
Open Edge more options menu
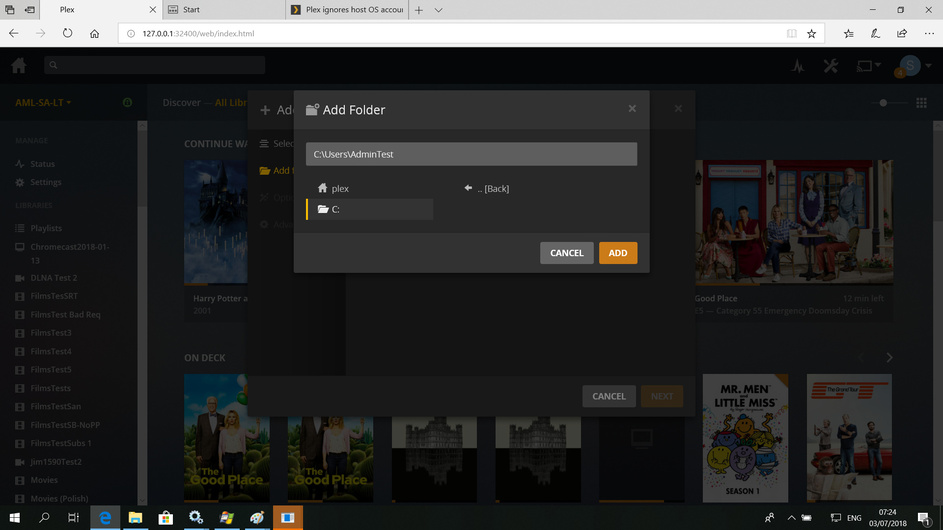tap(929, 34)
